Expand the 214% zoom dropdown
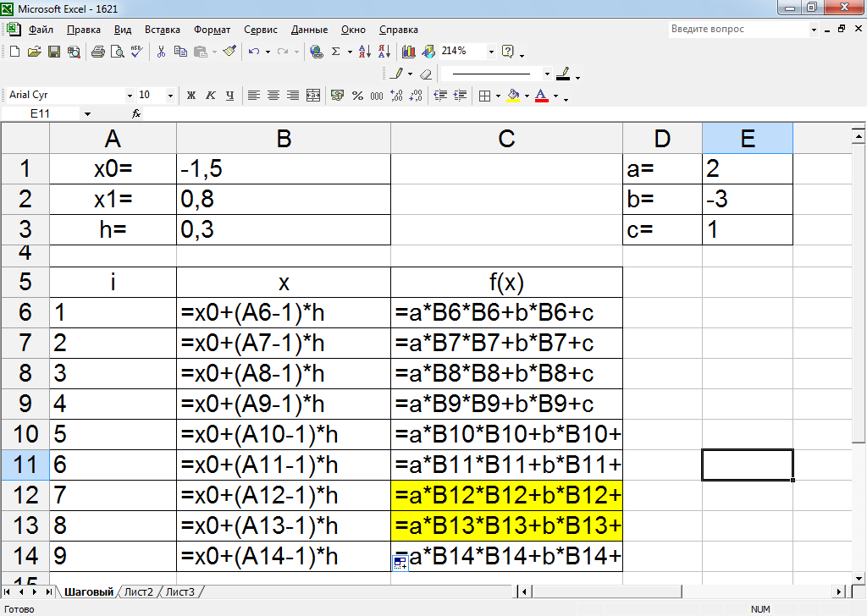The height and width of the screenshot is (616, 867). 491,52
